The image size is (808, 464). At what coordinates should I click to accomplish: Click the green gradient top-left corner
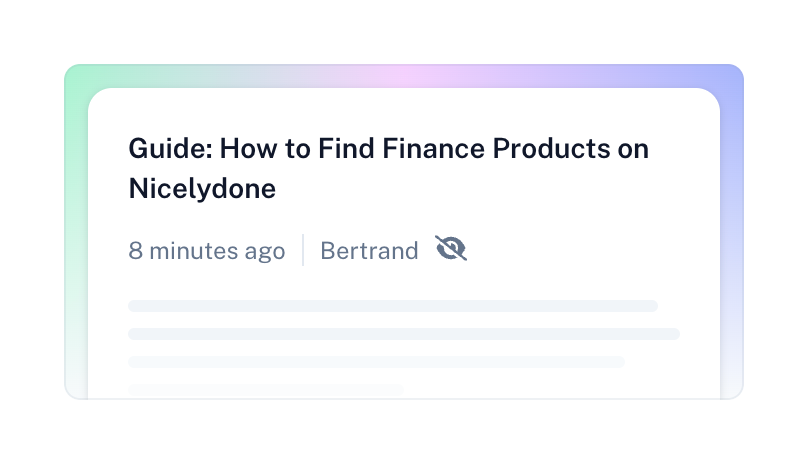(x=77, y=78)
